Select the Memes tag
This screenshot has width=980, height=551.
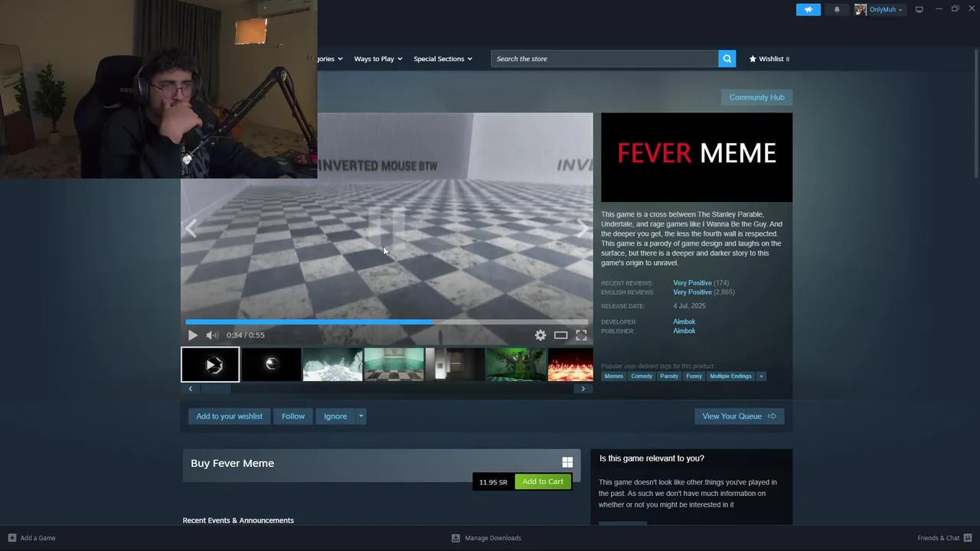click(x=613, y=376)
